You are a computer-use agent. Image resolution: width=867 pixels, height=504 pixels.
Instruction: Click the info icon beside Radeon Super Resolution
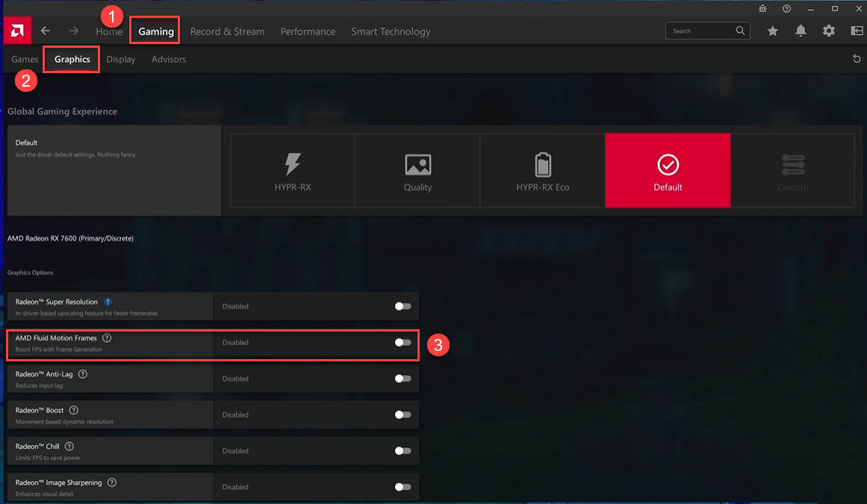point(108,302)
